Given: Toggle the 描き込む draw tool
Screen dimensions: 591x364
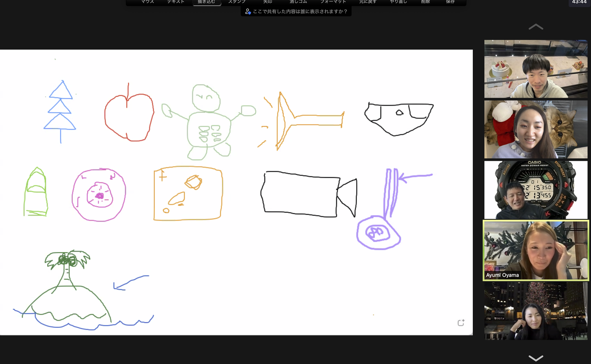Looking at the screenshot, I should point(206,2).
